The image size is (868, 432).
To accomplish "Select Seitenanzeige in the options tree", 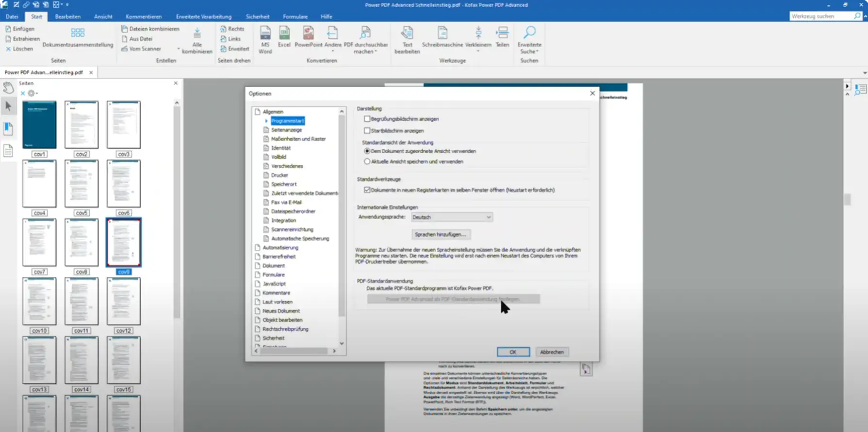I will point(286,130).
